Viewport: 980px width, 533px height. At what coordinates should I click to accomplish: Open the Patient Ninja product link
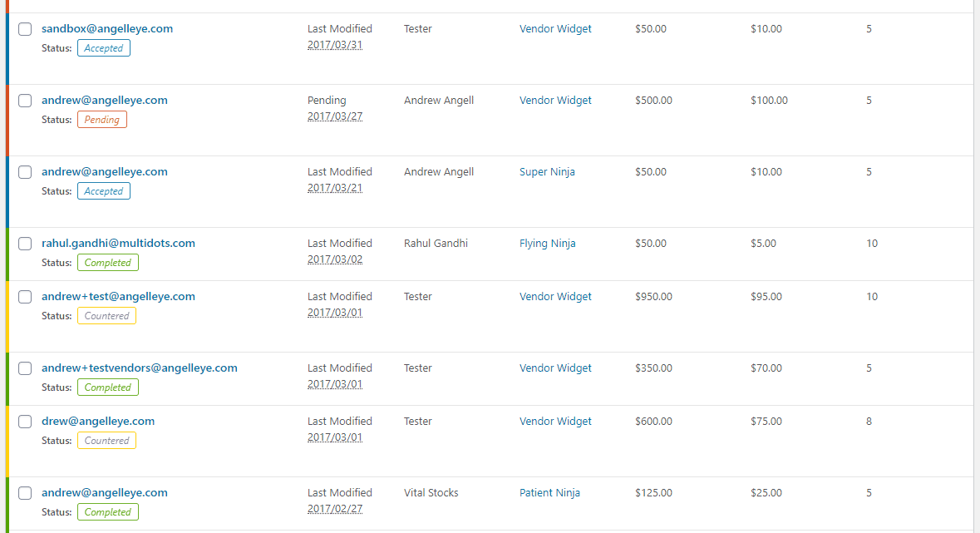pos(549,493)
